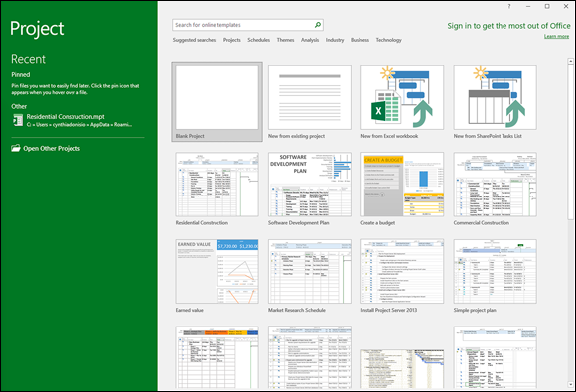Click the Help question mark icon
The width and height of the screenshot is (576, 392).
click(x=509, y=6)
